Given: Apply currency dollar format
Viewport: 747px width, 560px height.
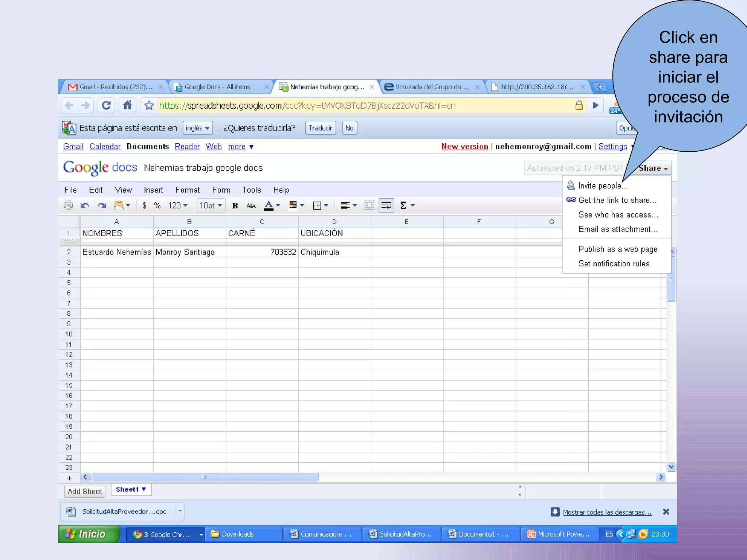Looking at the screenshot, I should (x=144, y=205).
